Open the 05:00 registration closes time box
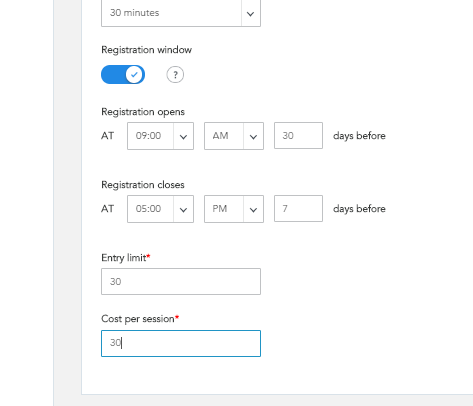The height and width of the screenshot is (406, 473). point(160,209)
